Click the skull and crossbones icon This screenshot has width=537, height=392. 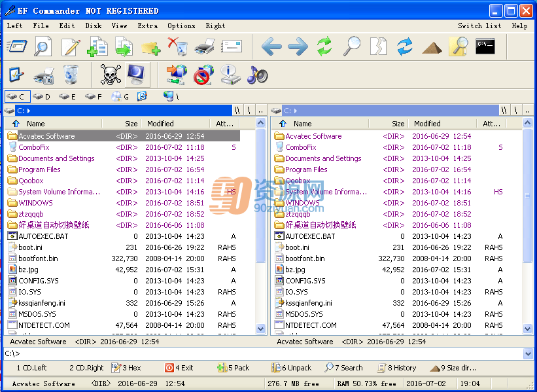pyautogui.click(x=111, y=75)
